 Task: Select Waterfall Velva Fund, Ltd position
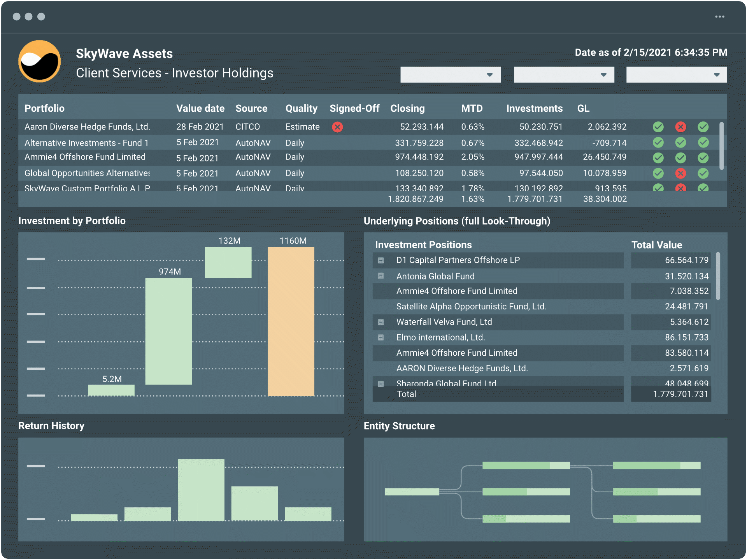pos(444,322)
